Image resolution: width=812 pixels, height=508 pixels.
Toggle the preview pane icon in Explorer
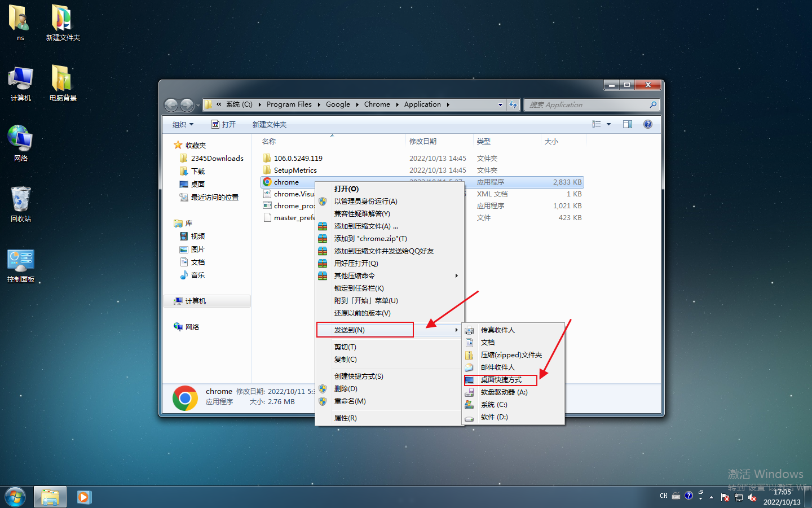pos(628,124)
